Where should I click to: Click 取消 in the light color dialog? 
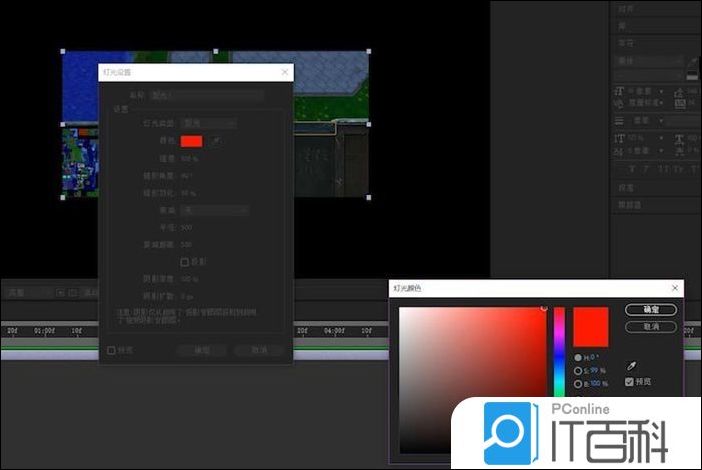[651, 327]
